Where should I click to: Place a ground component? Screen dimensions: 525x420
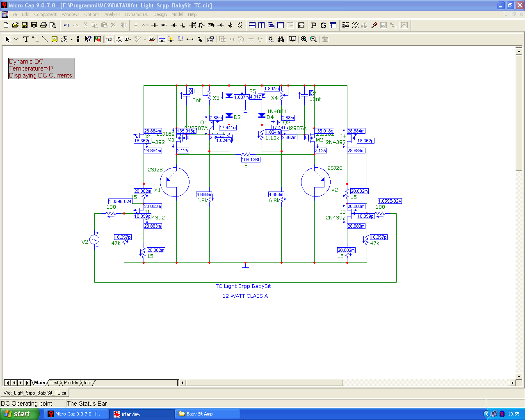pyautogui.click(x=136, y=25)
